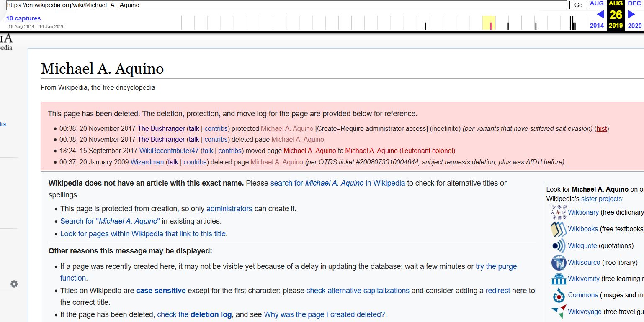Image resolution: width=644 pixels, height=322 pixels.
Task: Click the Wikivoyage logo icon
Action: point(559,312)
